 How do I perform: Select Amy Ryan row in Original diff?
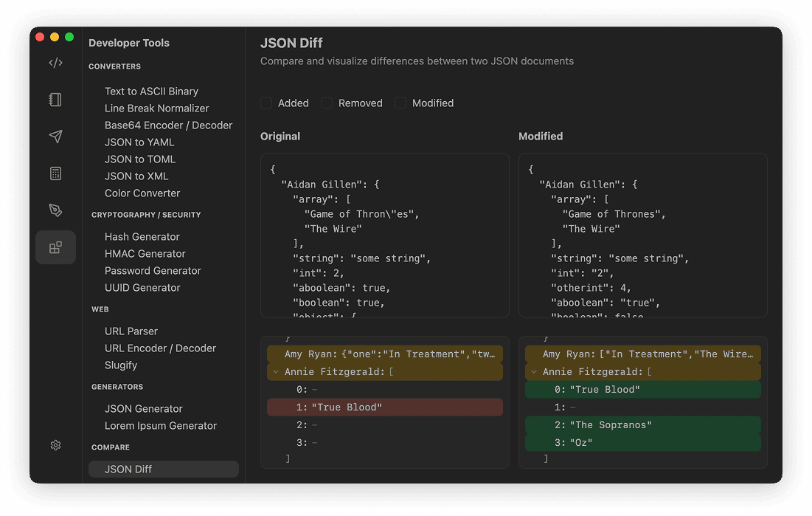385,354
